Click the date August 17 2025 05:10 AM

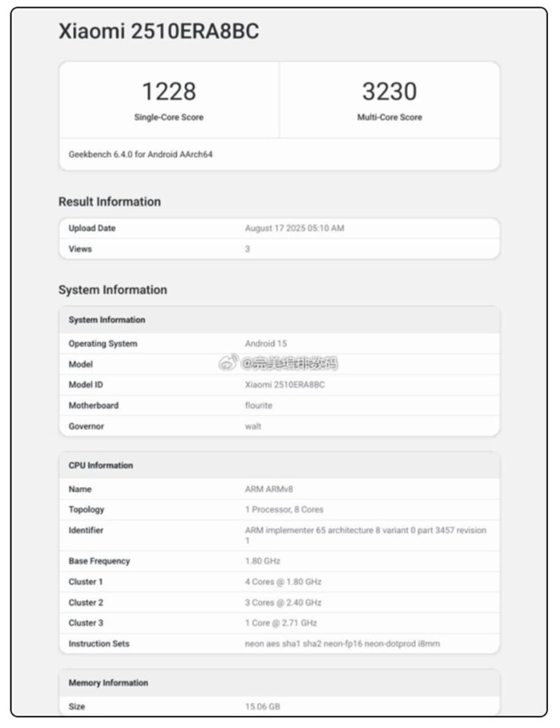click(295, 228)
